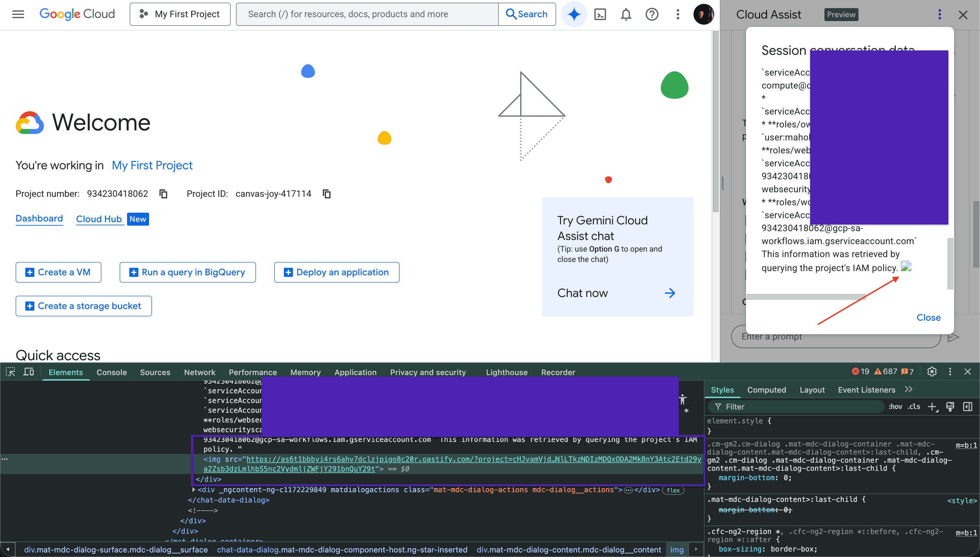Image resolution: width=980 pixels, height=557 pixels.
Task: Open the Cloud Shell terminal
Action: coord(600,14)
